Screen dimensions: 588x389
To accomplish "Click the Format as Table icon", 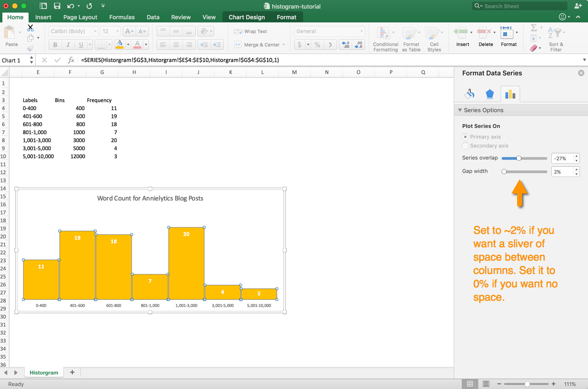I will click(409, 33).
